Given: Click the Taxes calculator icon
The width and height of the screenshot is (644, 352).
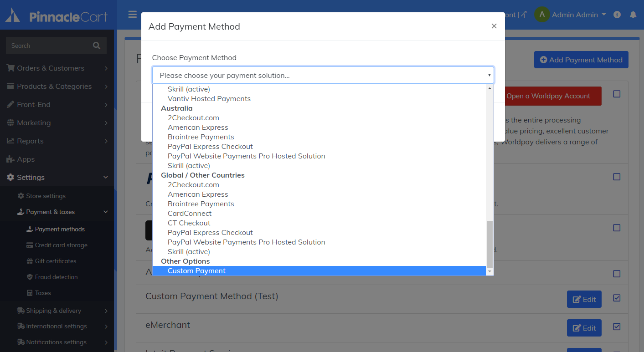Looking at the screenshot, I should [30, 293].
